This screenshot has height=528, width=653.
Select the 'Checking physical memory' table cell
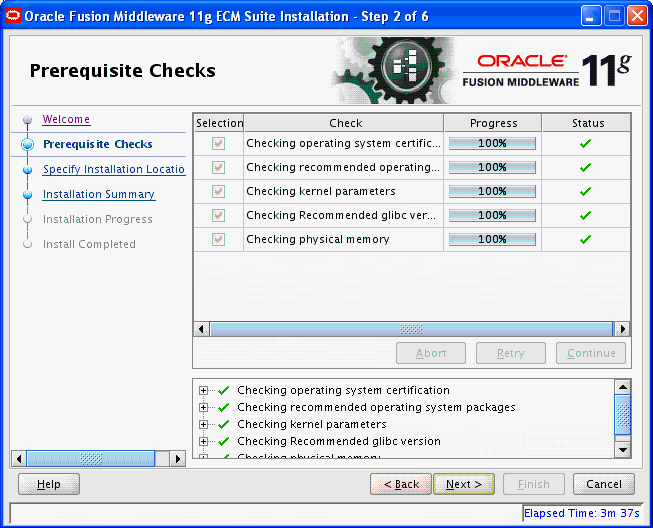(344, 239)
